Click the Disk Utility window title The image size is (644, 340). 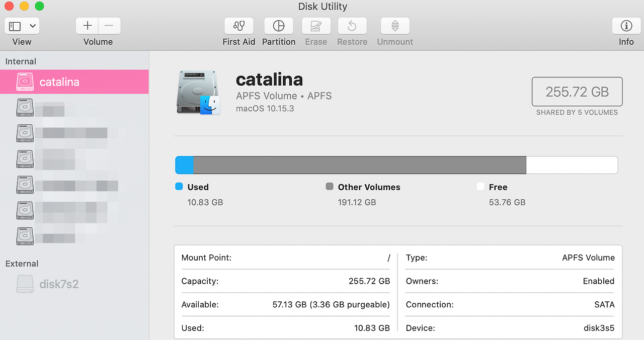(x=323, y=7)
